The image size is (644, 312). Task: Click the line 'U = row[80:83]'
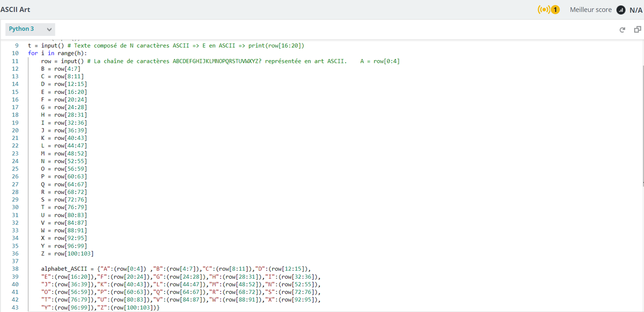(x=64, y=215)
